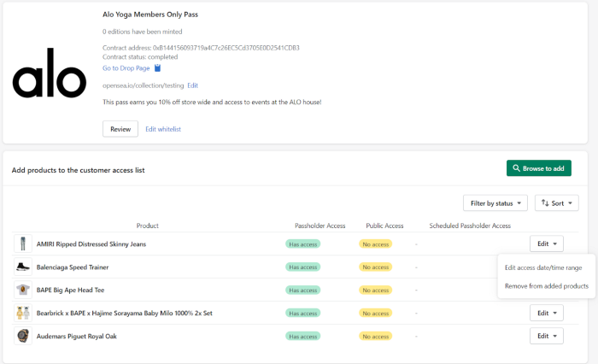
Task: Click No access badge for BAPE tee
Action: coord(376,291)
